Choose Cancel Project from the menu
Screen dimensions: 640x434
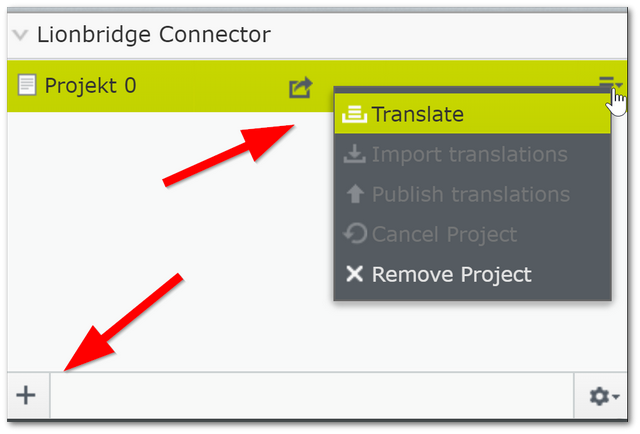[444, 234]
